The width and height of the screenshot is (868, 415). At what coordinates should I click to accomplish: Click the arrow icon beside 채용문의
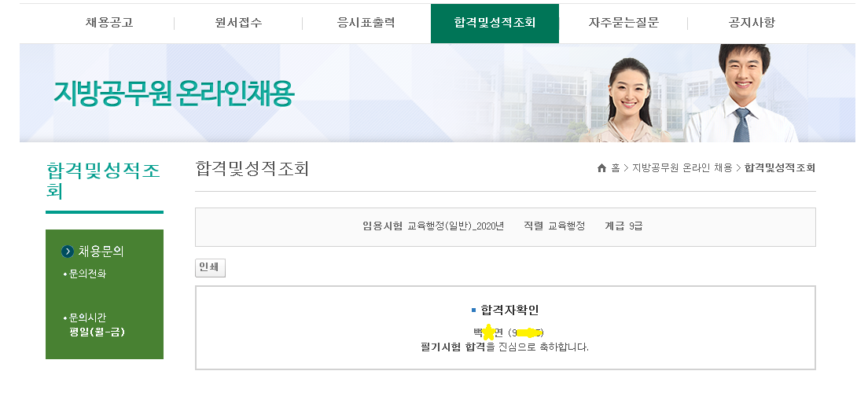tap(68, 252)
